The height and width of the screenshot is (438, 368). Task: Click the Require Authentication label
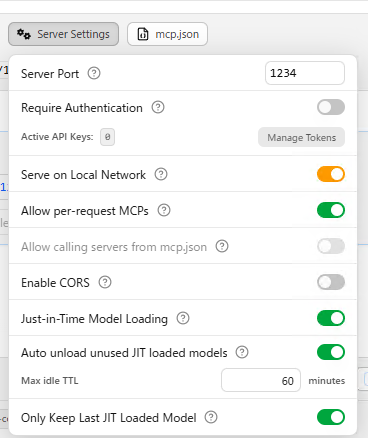tap(82, 108)
